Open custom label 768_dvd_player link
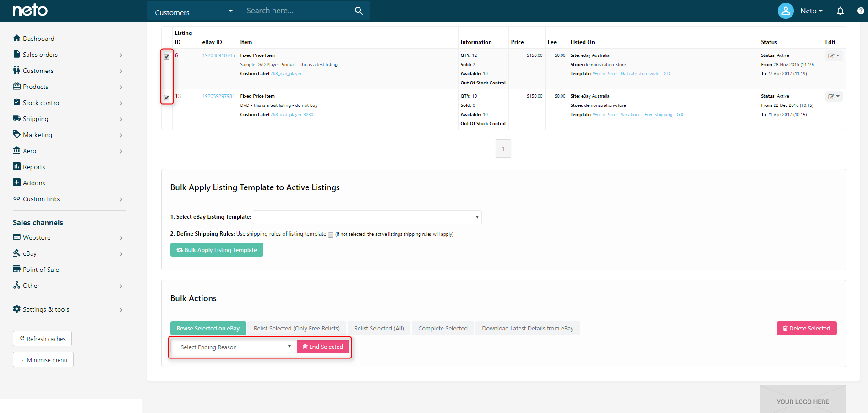The width and height of the screenshot is (868, 413). tap(286, 74)
